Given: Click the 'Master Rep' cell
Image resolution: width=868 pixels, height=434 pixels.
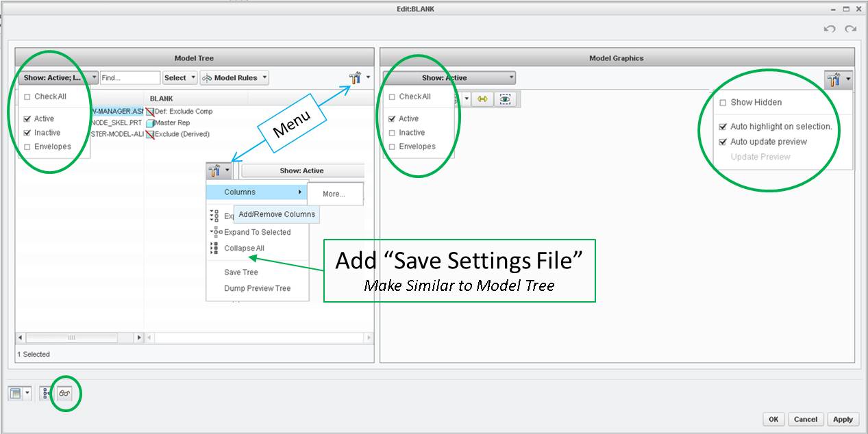Looking at the screenshot, I should tap(173, 123).
